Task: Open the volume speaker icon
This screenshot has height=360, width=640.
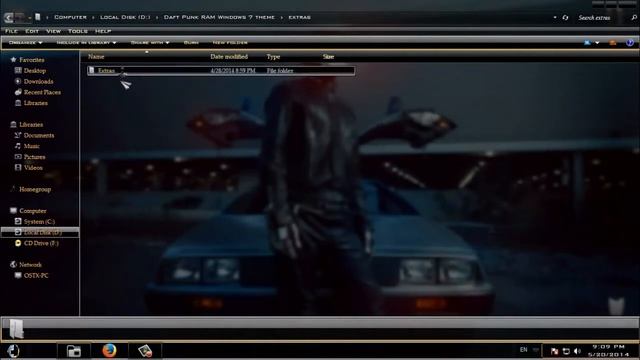Action: [x=577, y=351]
